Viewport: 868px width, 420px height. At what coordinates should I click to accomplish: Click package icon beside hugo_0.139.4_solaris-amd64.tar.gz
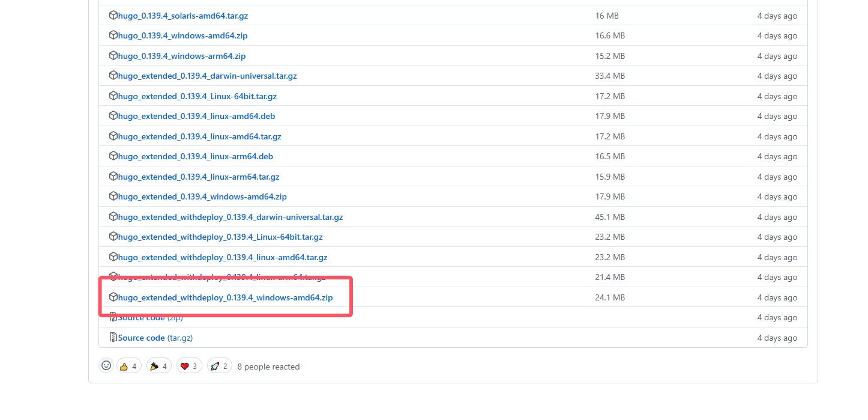(113, 16)
